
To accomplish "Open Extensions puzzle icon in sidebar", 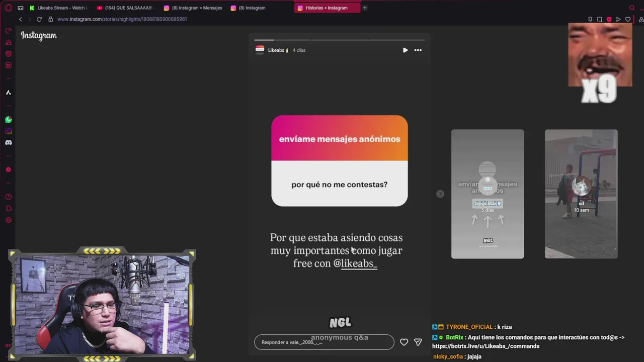I will [x=9, y=209].
